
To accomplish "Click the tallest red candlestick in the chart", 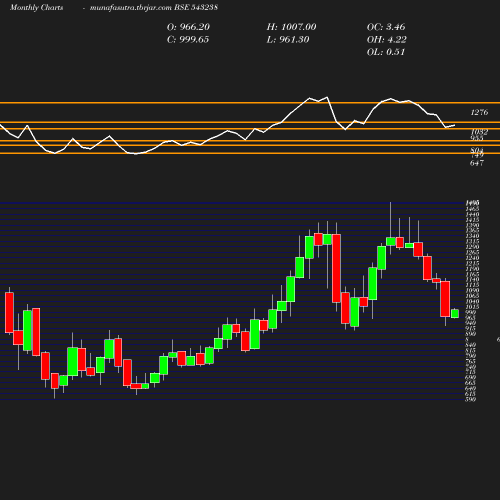I will 336,268.
